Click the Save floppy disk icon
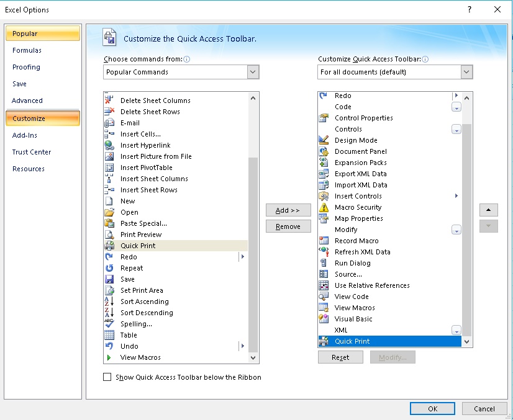This screenshot has height=420, width=513. 109,279
